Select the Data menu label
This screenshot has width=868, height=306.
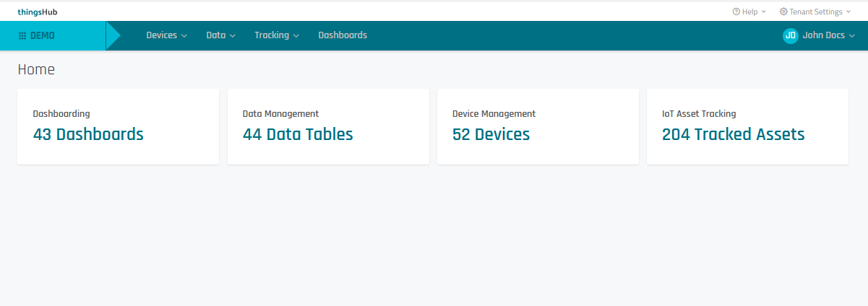(215, 35)
